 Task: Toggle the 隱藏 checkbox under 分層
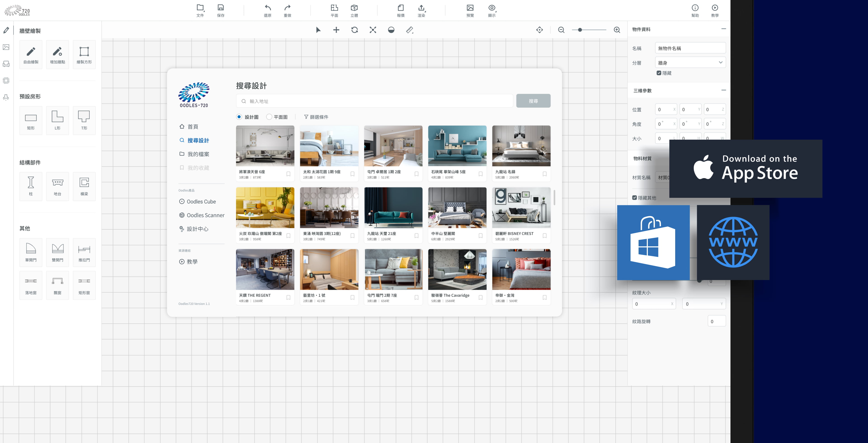659,73
